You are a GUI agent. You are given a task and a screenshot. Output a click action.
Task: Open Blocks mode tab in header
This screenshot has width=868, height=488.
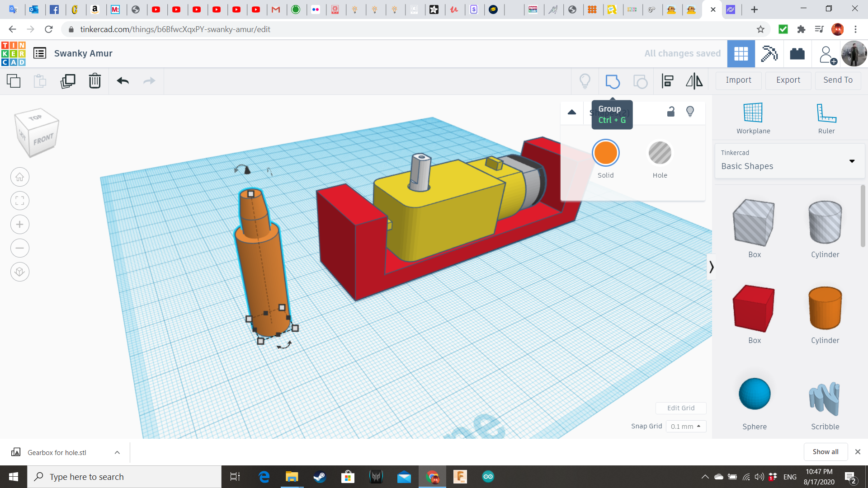(769, 54)
